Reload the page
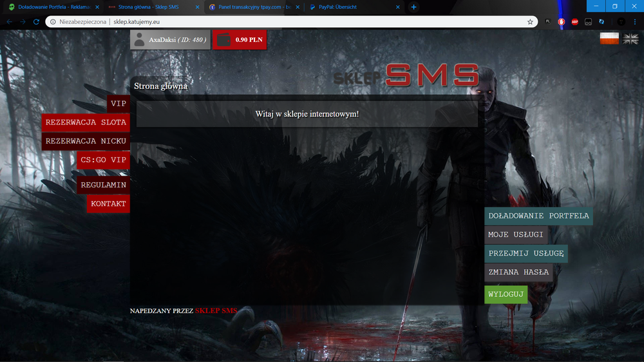This screenshot has width=644, height=362. (36, 22)
